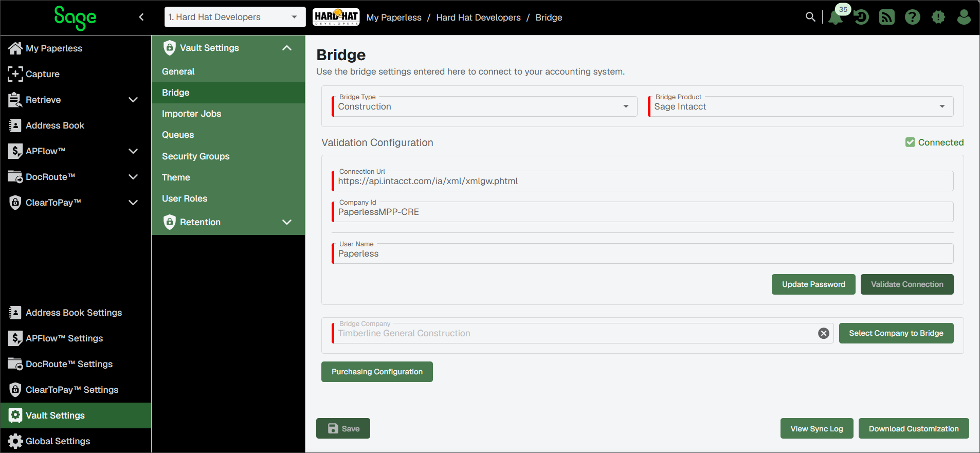This screenshot has width=980, height=453.
Task: Click the Sage logo
Action: click(x=75, y=18)
